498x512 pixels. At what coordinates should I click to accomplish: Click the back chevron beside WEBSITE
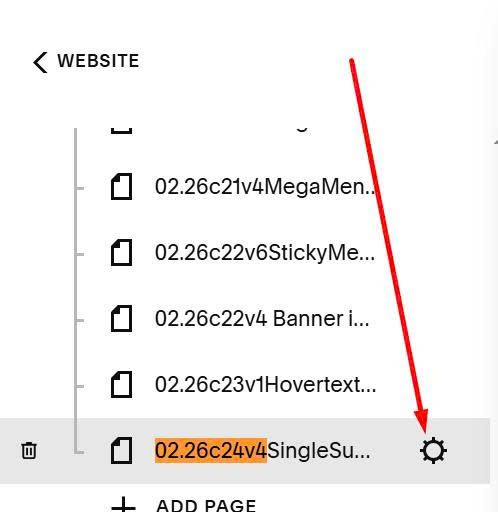click(x=40, y=62)
